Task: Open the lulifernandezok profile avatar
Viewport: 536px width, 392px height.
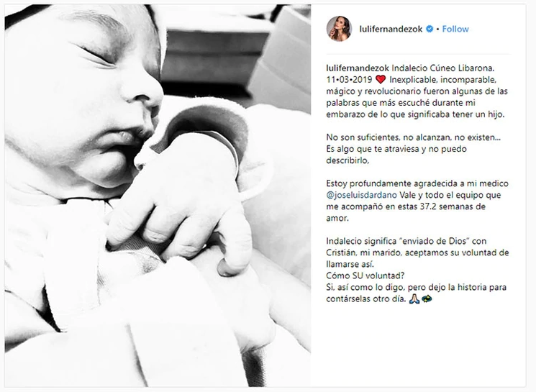Action: [339, 29]
